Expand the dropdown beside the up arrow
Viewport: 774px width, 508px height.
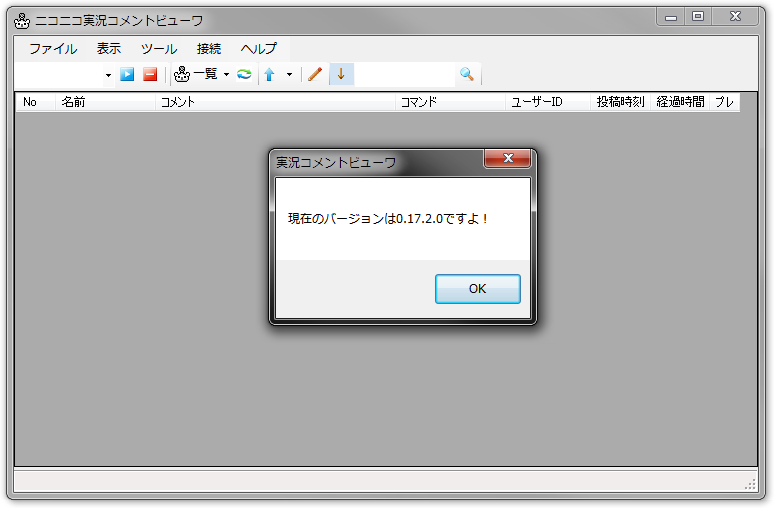290,75
